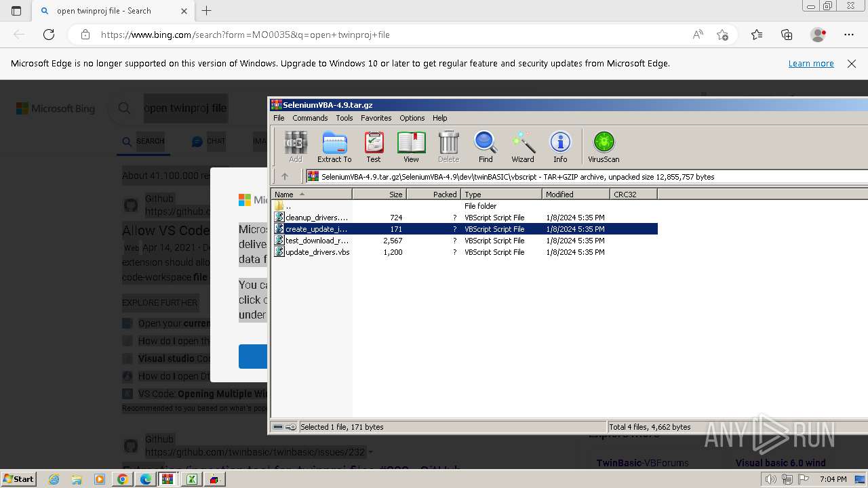Switch to the Bing CHAT tab

[x=208, y=141]
